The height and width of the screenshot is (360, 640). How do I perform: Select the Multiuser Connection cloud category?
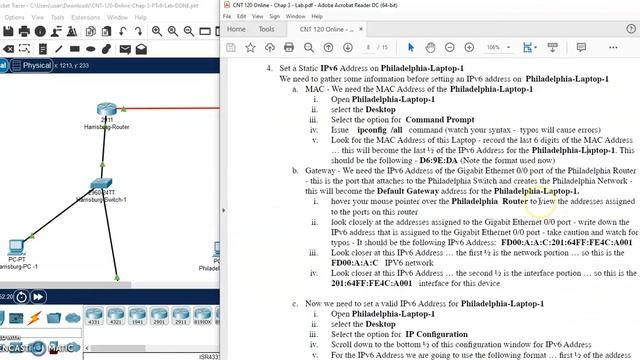(72, 318)
